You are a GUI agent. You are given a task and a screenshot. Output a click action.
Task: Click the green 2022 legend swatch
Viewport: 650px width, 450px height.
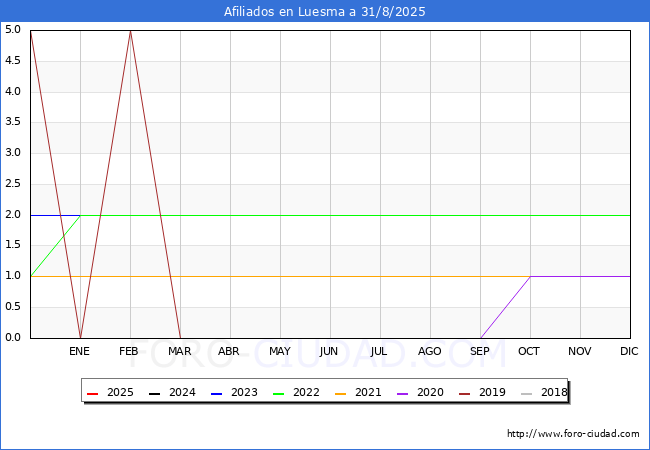pyautogui.click(x=278, y=393)
